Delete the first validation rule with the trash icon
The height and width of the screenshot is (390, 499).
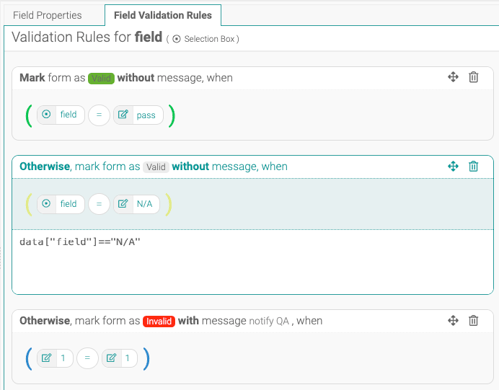coord(473,77)
